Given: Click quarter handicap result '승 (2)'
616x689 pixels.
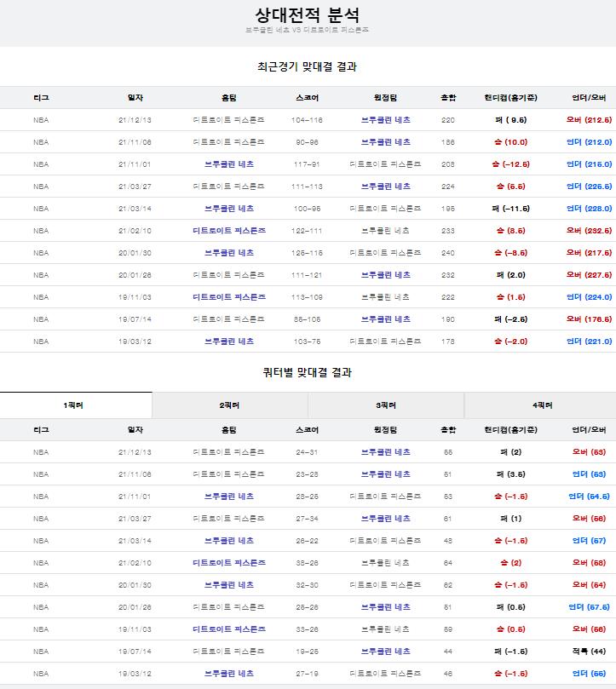Looking at the screenshot, I should coord(510,563).
